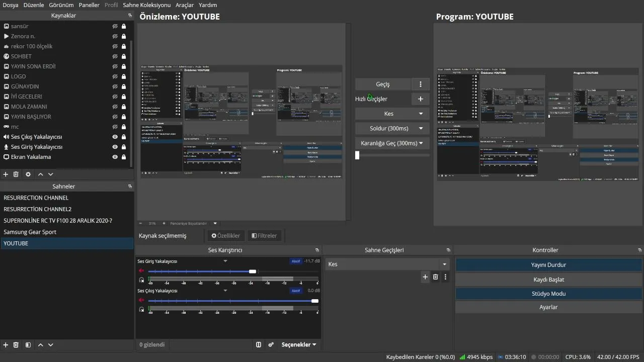Zoom in the preview with plus

coord(164,223)
